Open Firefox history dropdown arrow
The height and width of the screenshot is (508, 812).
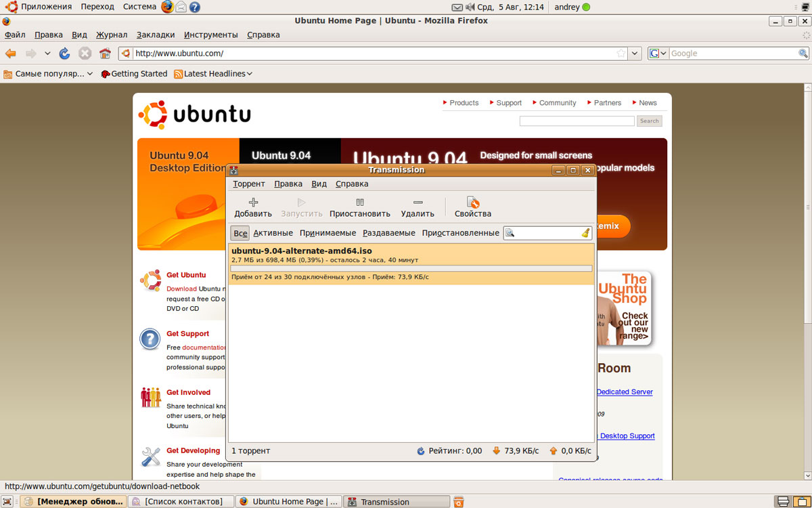click(x=47, y=54)
